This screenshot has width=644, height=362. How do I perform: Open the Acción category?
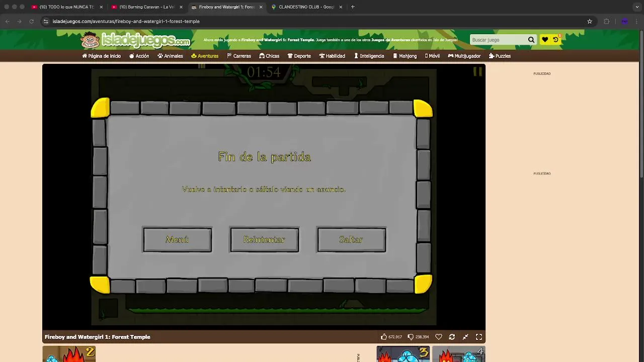pos(139,56)
